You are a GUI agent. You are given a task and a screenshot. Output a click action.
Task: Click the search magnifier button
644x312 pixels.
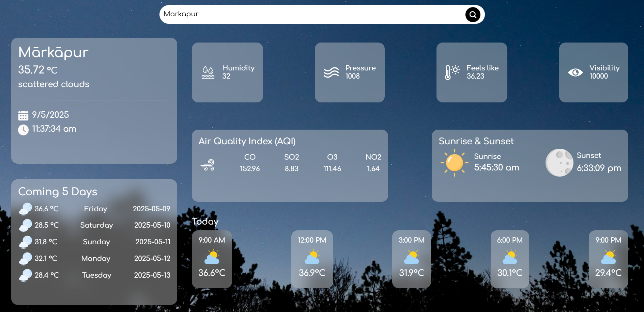point(473,15)
